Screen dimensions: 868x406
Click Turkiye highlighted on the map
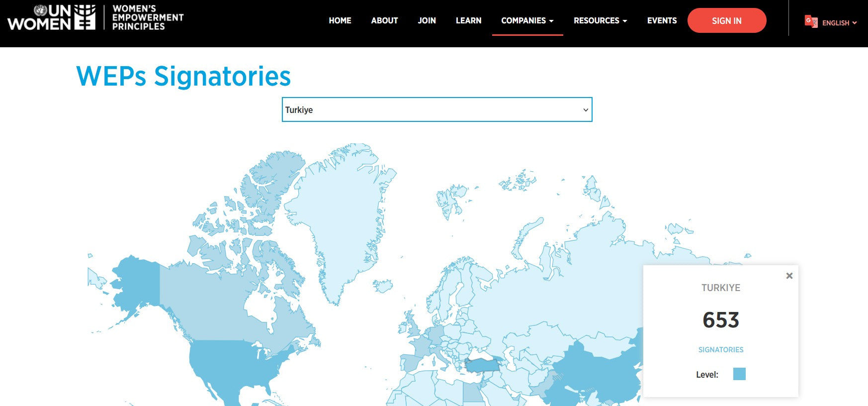481,366
